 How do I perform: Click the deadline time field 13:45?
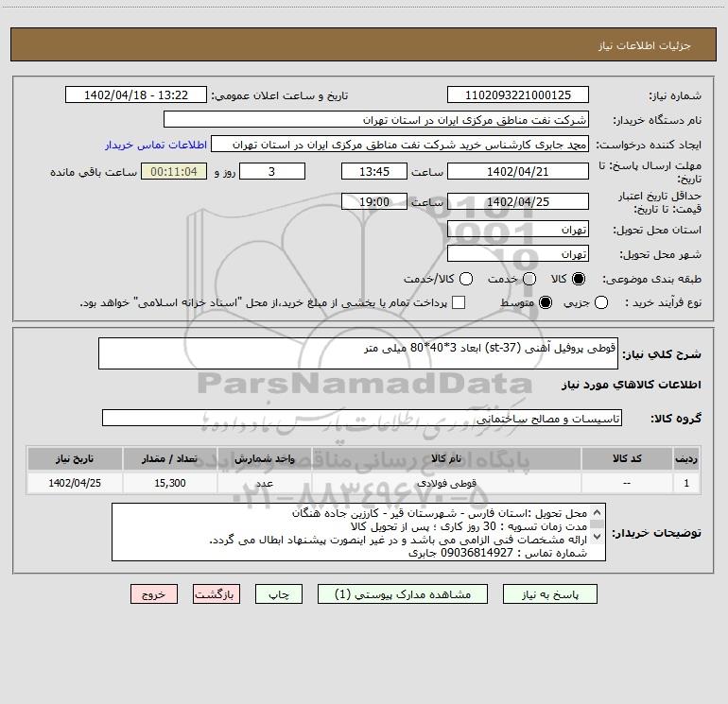click(374, 172)
